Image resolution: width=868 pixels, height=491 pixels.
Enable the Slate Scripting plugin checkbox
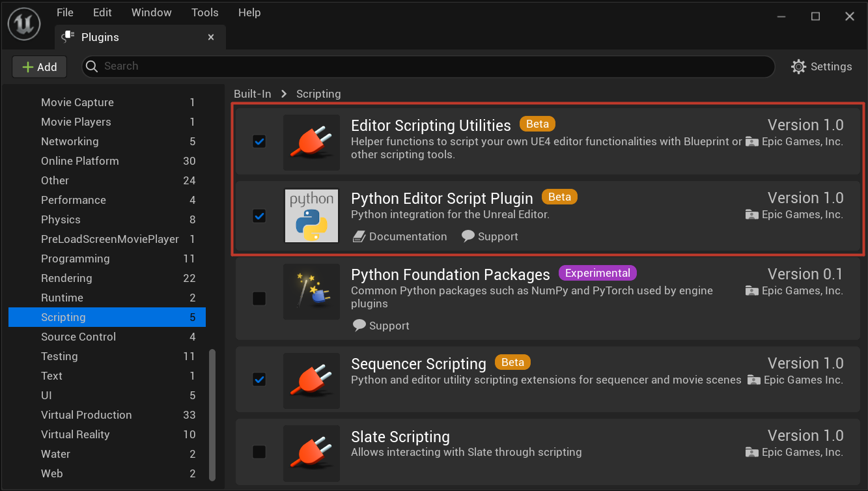pos(259,452)
